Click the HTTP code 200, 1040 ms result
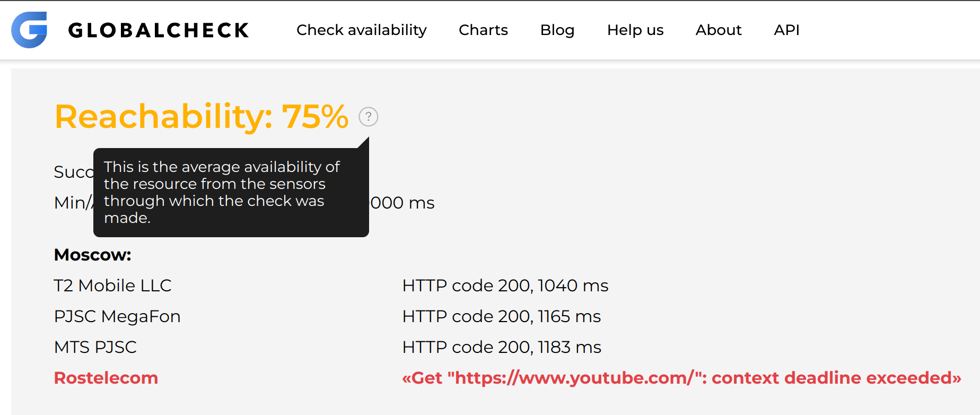980x415 pixels. pyautogui.click(x=505, y=286)
